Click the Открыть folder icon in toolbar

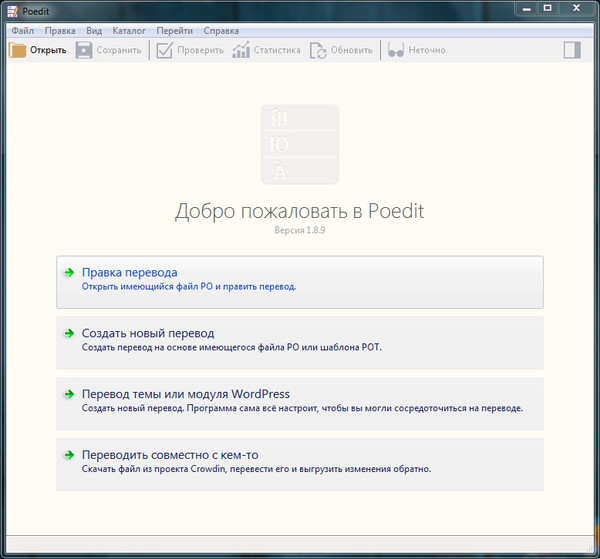pyautogui.click(x=17, y=50)
